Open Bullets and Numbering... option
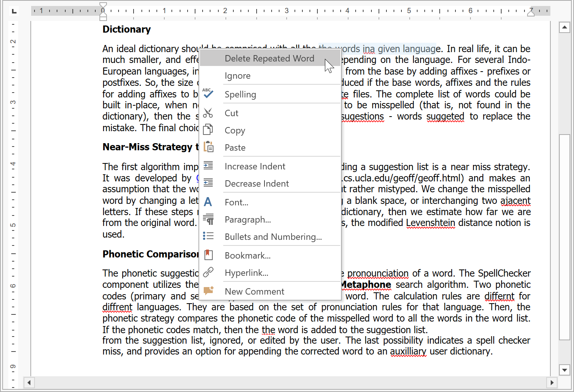Viewport: 574px width, 392px height. tap(273, 237)
